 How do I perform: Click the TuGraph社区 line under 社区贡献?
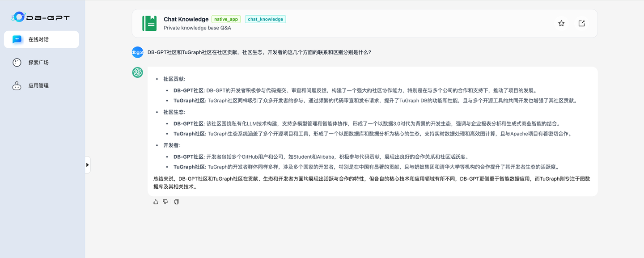pos(376,101)
